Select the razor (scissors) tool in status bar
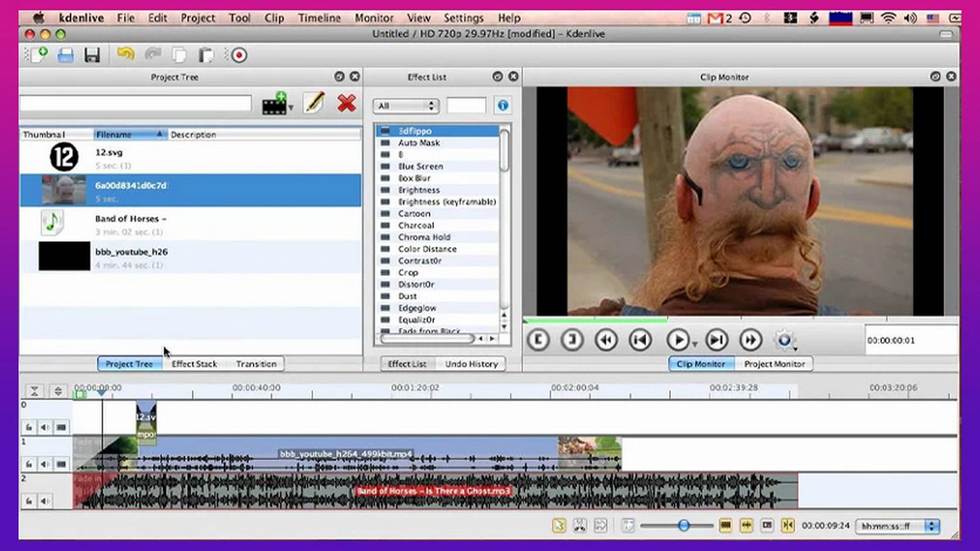 point(580,526)
